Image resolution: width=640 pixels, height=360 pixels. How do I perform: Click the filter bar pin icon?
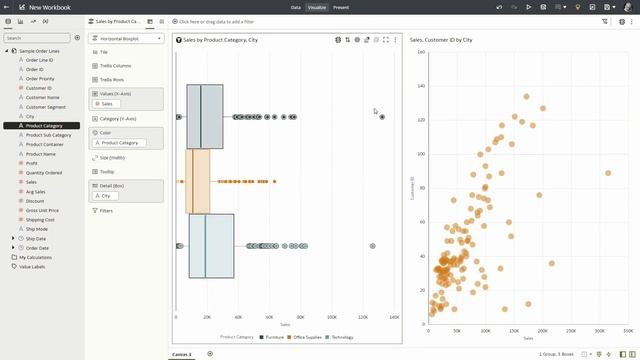click(605, 22)
